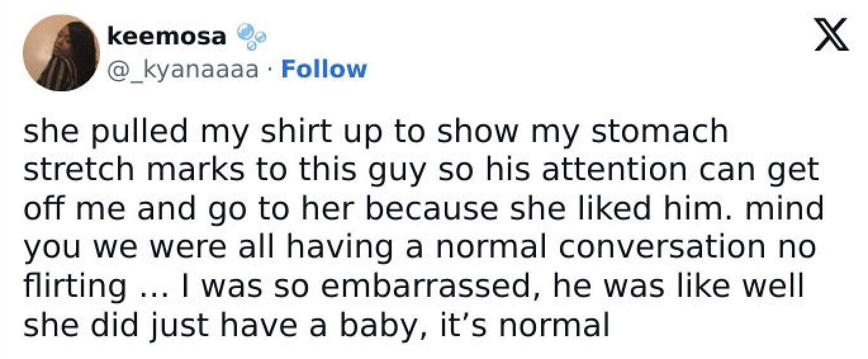Open the X logo in the corner
868x359 pixels.
[x=829, y=39]
